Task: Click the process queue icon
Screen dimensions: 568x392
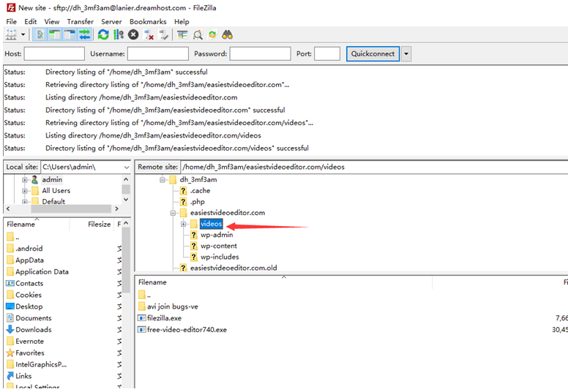Action: tap(118, 34)
